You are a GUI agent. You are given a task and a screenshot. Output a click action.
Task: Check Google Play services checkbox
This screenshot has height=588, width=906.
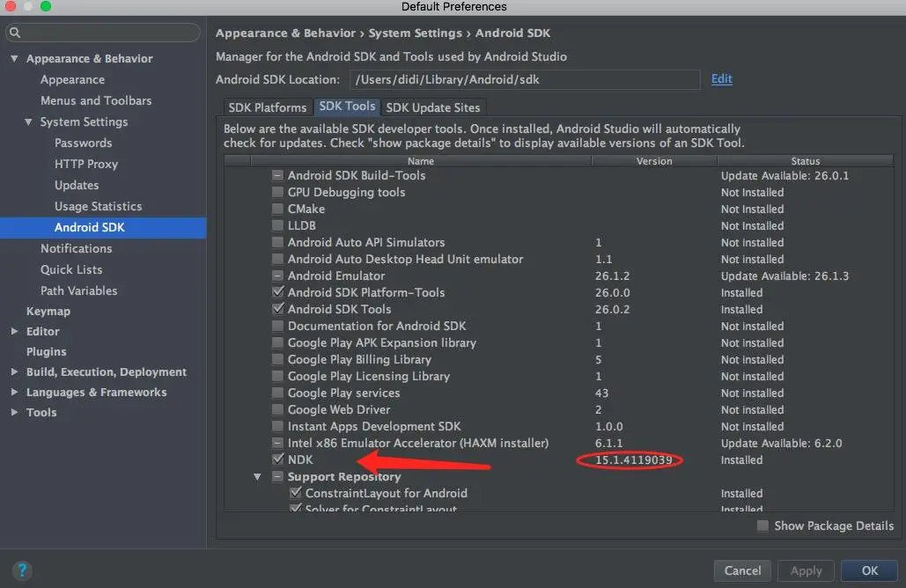point(278,393)
